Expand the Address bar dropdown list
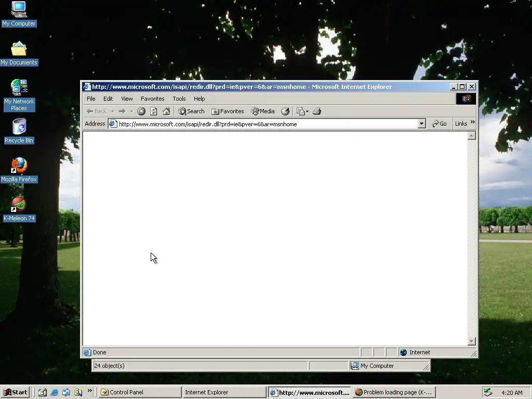532x399 pixels. tap(422, 124)
